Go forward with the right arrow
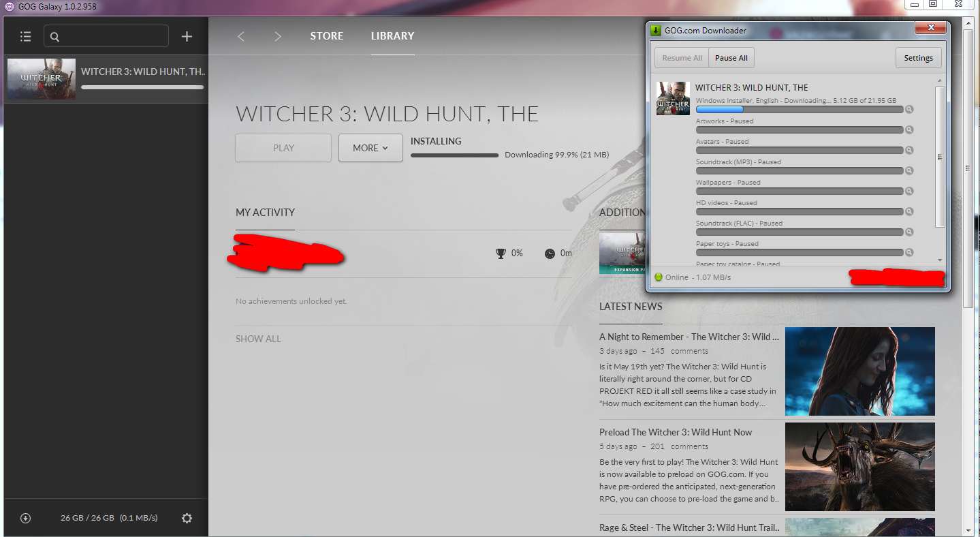Screen dimensions: 980x537 [x=278, y=36]
